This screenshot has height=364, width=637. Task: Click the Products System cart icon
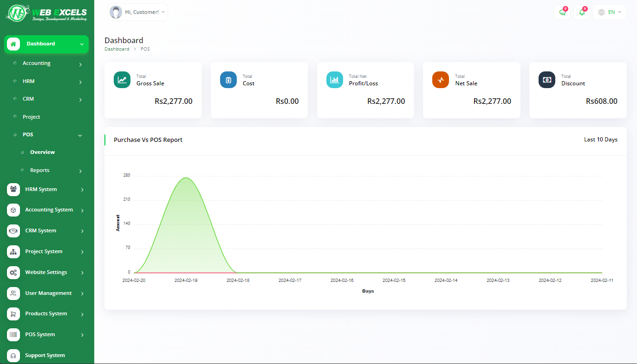coord(13,314)
